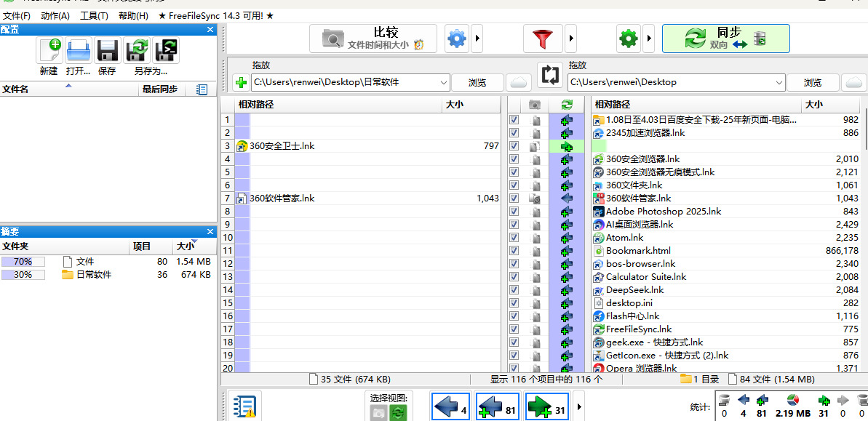Click sync direction arrow for row 7
Viewport: 868px width, 421px height.
pos(566,198)
